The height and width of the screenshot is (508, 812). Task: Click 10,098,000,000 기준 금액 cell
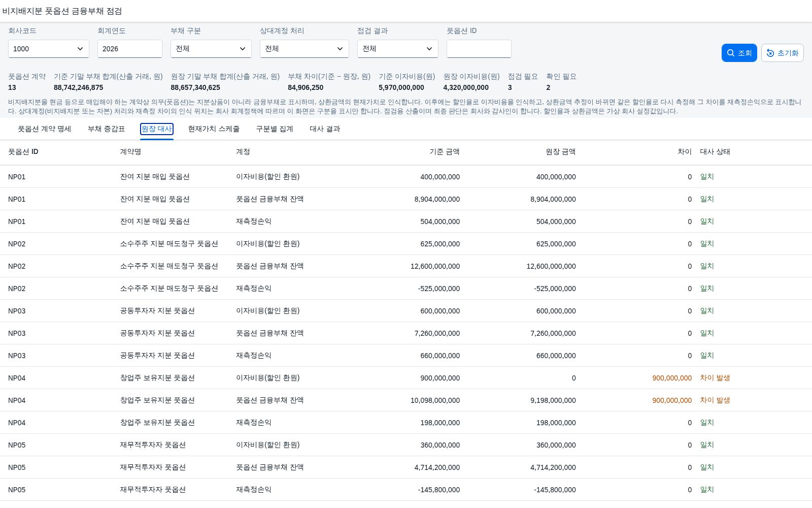click(435, 400)
